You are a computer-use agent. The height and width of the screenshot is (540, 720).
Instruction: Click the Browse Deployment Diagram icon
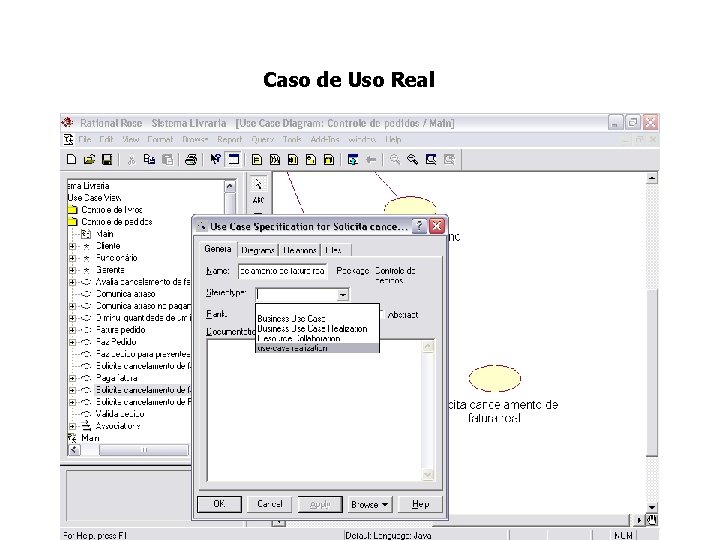pyautogui.click(x=329, y=159)
